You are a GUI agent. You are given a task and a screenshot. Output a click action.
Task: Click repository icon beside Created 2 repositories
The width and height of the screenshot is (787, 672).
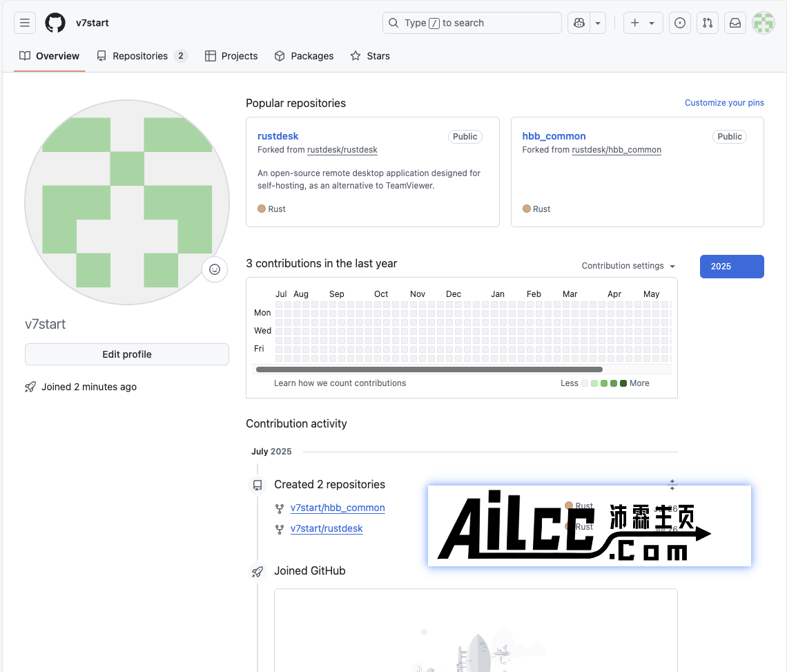[x=258, y=485]
